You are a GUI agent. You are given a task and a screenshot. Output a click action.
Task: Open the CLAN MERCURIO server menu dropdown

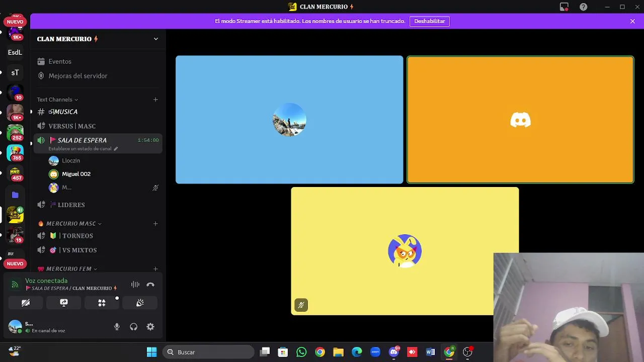pos(155,39)
